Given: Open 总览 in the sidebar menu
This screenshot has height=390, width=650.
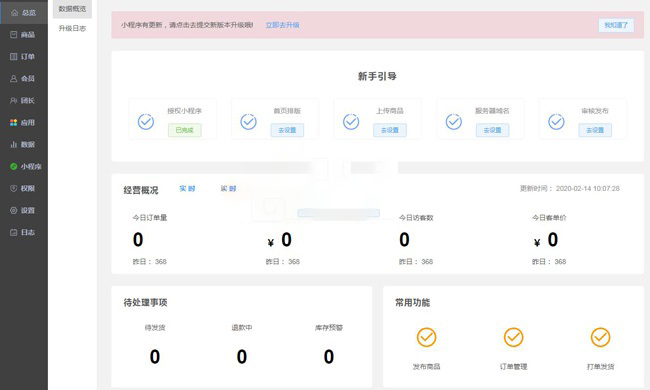Looking at the screenshot, I should [24, 13].
